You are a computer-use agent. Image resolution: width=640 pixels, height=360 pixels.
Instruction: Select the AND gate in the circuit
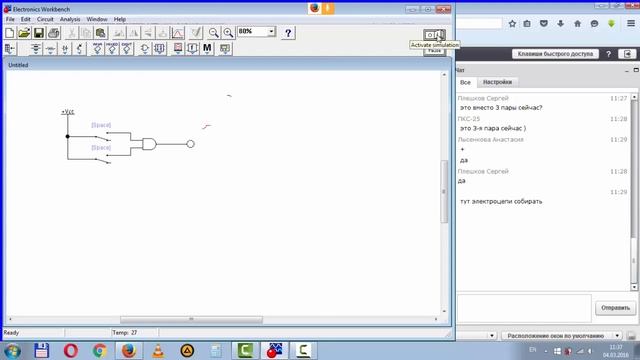tap(149, 144)
